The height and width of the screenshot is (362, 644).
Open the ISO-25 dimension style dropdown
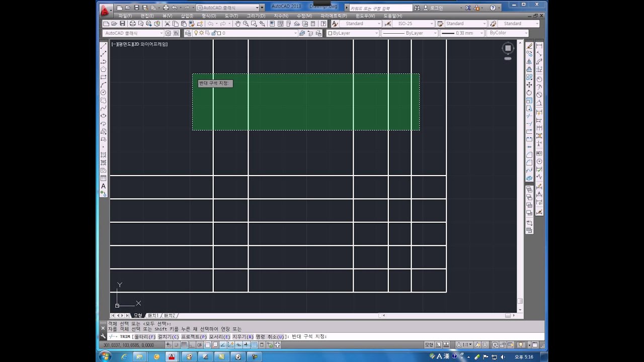pyautogui.click(x=413, y=24)
